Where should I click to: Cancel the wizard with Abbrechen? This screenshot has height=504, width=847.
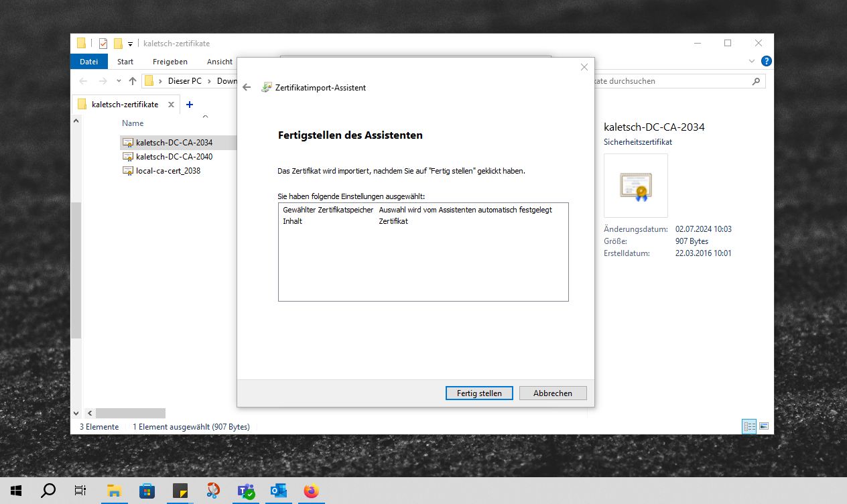point(552,393)
